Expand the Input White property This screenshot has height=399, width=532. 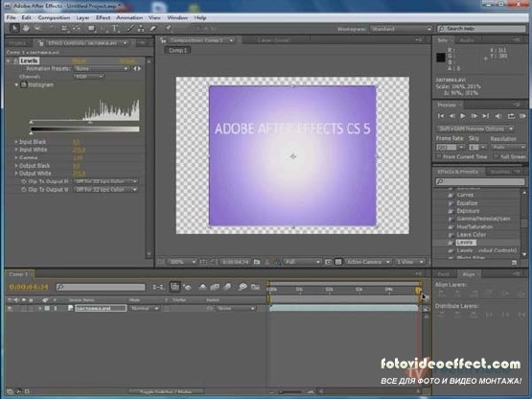coord(16,150)
